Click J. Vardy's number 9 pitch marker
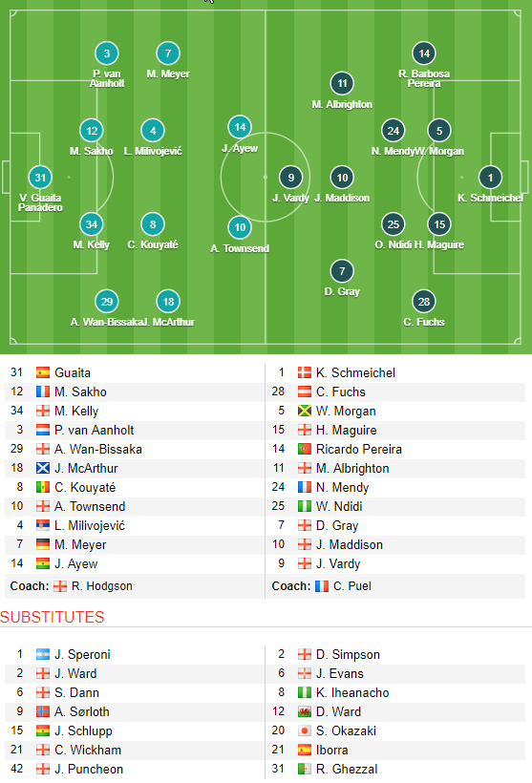Screen dimensions: 532x783 290,178
